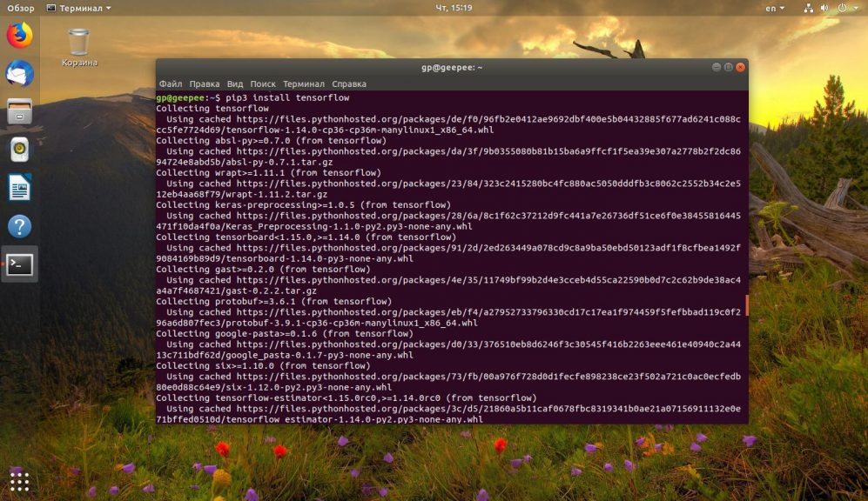This screenshot has height=501, width=868.
Task: Open the Help question mark icon
Action: 19,226
